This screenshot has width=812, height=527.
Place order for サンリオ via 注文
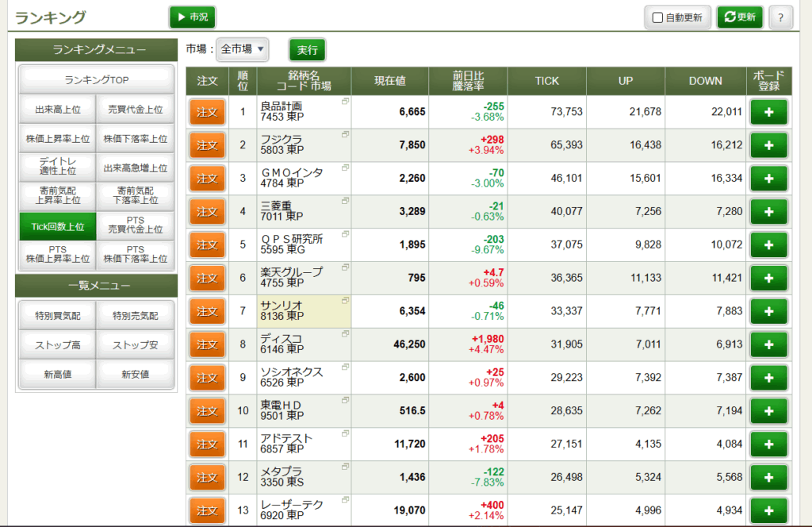tap(207, 311)
